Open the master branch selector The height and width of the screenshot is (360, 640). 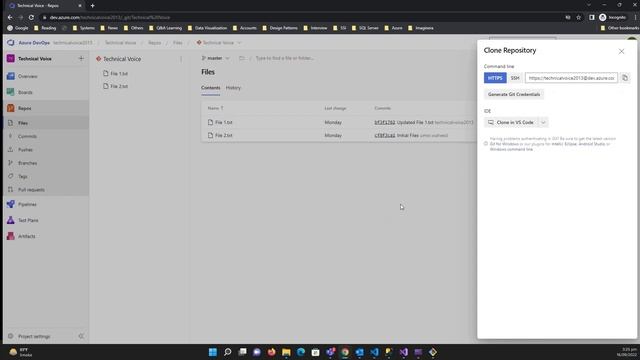(x=216, y=58)
